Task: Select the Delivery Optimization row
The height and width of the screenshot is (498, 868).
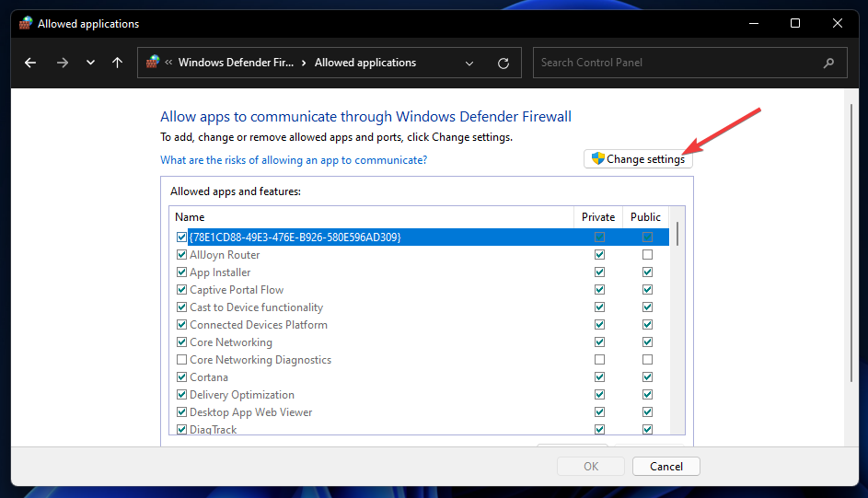Action: (419, 395)
